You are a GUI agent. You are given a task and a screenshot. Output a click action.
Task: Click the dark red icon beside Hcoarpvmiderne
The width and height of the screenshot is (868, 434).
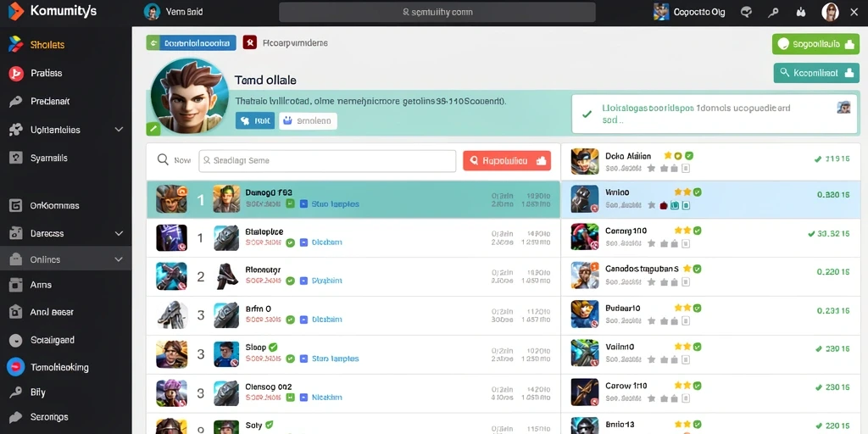[250, 42]
